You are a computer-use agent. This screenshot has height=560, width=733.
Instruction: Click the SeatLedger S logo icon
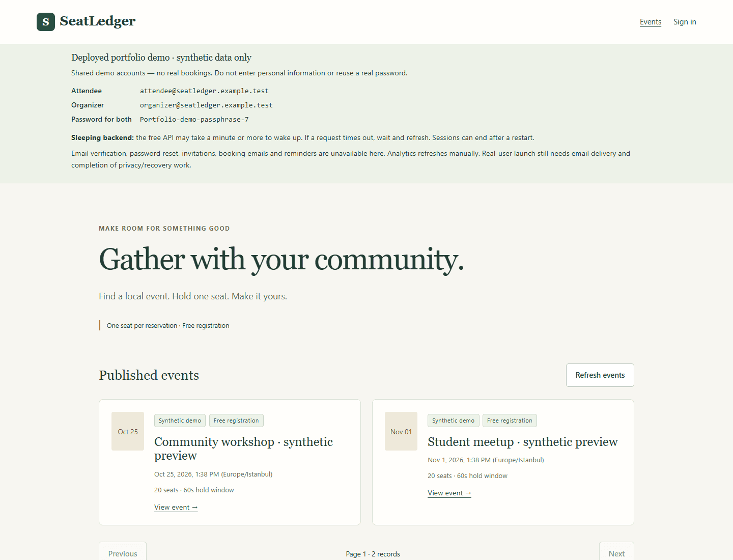[46, 22]
